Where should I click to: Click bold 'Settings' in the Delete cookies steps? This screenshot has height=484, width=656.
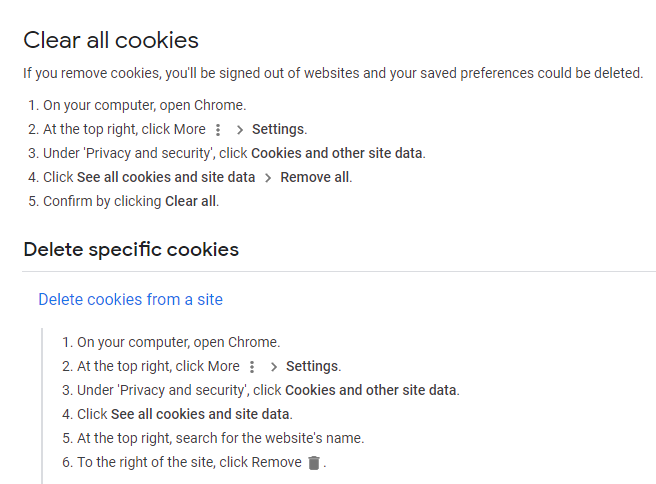(x=313, y=366)
